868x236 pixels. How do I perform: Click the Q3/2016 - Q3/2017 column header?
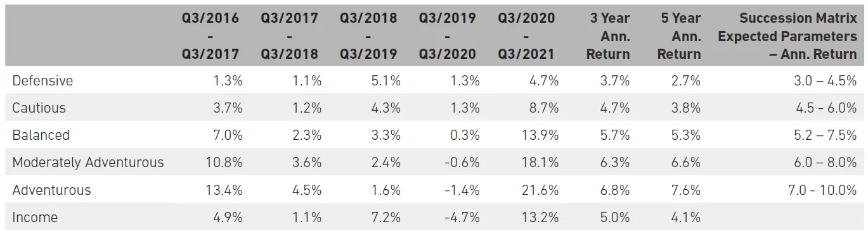click(211, 36)
